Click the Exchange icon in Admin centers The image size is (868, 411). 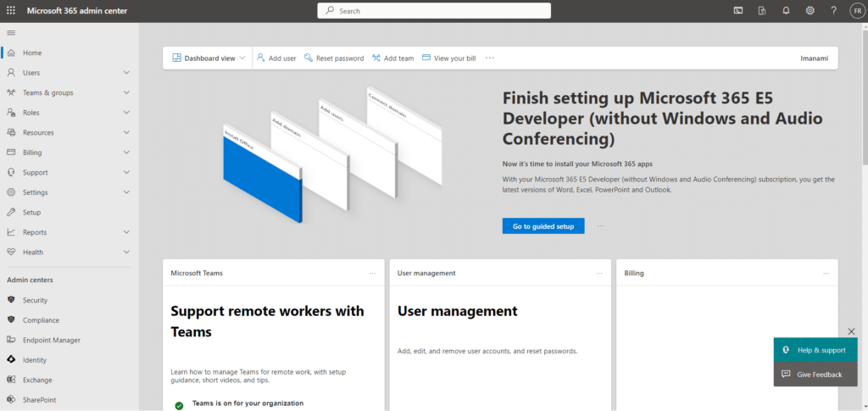[x=11, y=380]
